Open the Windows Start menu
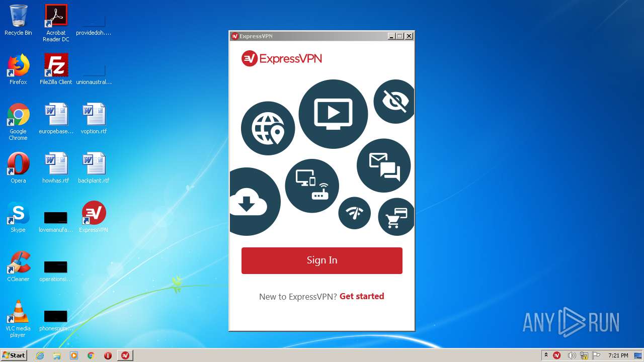 [x=14, y=355]
